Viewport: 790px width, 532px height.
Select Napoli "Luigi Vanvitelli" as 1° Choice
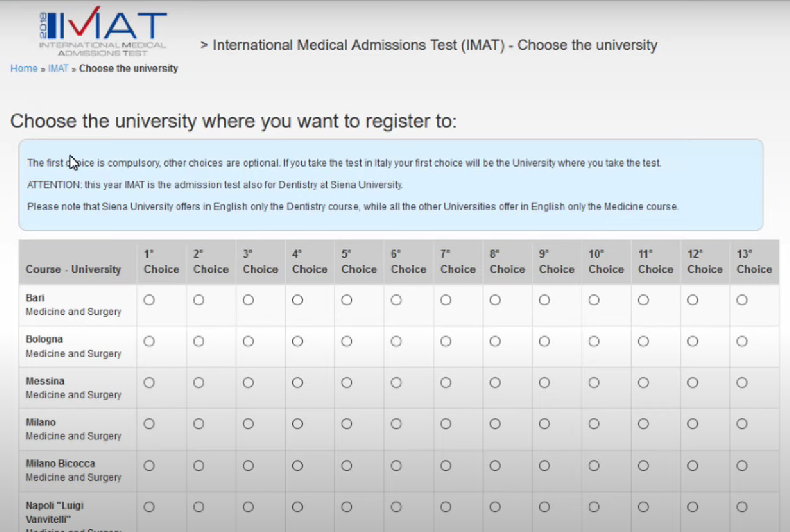pos(149,506)
